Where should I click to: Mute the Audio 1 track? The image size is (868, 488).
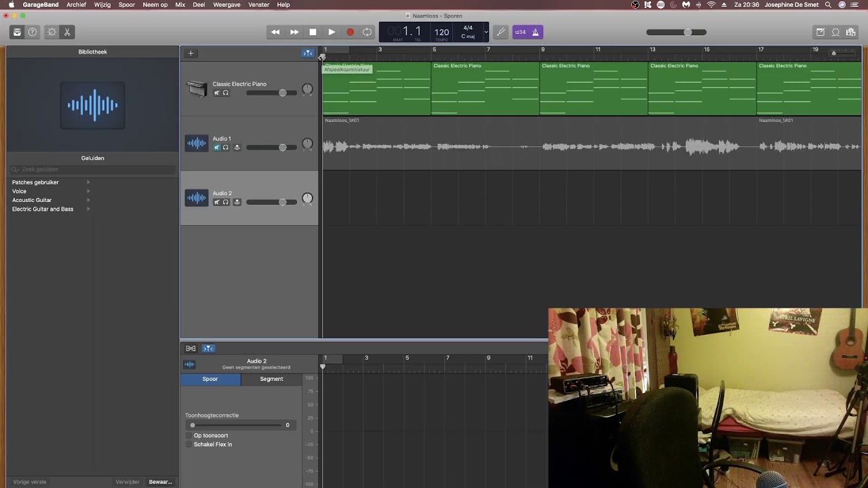coord(217,147)
